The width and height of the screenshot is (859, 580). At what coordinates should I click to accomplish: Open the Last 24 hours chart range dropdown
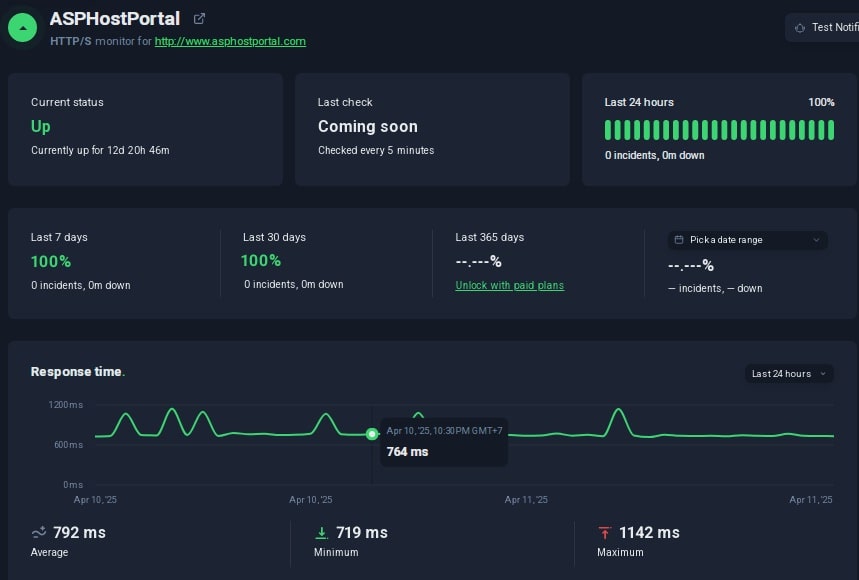789,374
